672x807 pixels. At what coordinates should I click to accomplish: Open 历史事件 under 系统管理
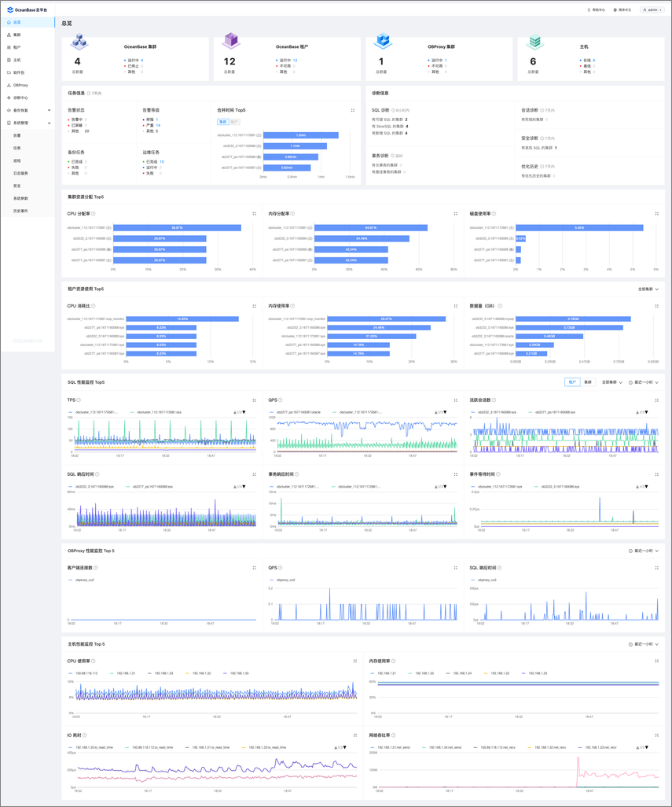(20, 211)
